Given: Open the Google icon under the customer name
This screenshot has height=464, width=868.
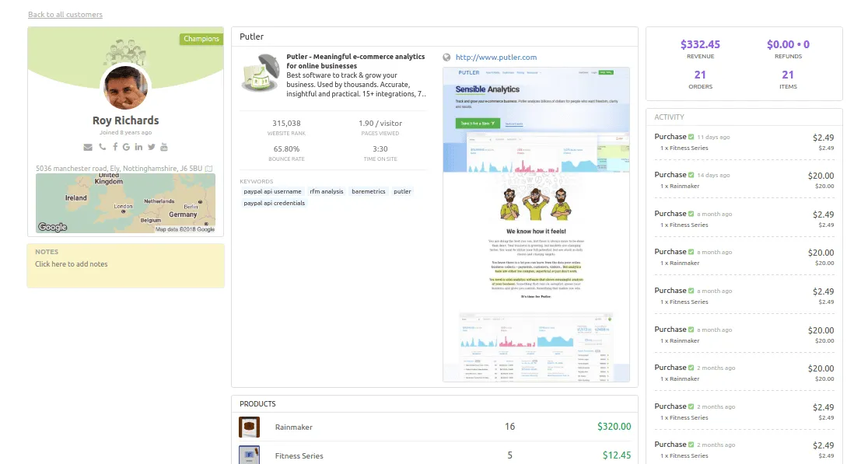Looking at the screenshot, I should (x=126, y=147).
